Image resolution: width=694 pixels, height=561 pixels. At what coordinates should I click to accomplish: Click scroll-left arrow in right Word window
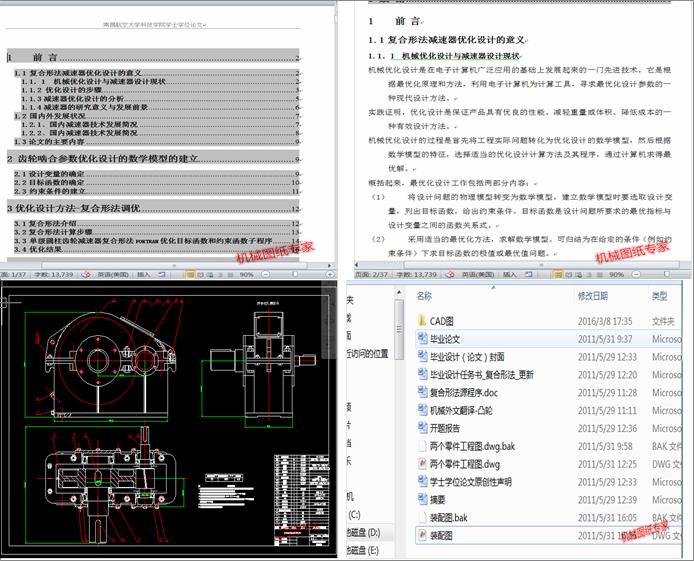pos(357,265)
